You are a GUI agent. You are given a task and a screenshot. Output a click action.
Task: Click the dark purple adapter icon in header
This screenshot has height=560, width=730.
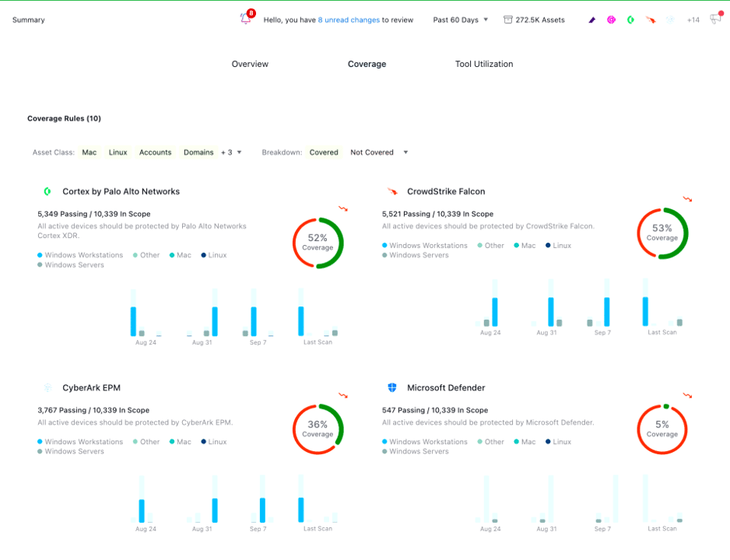click(x=591, y=20)
